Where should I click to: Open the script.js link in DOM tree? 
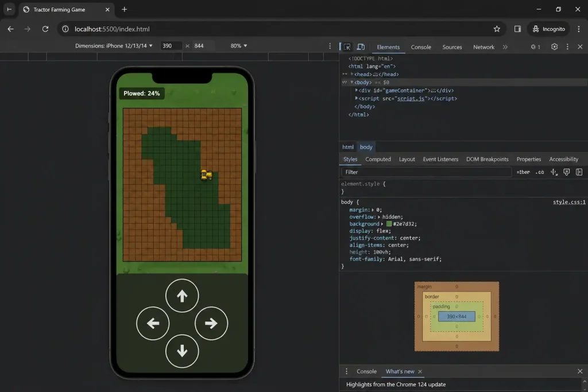point(411,99)
